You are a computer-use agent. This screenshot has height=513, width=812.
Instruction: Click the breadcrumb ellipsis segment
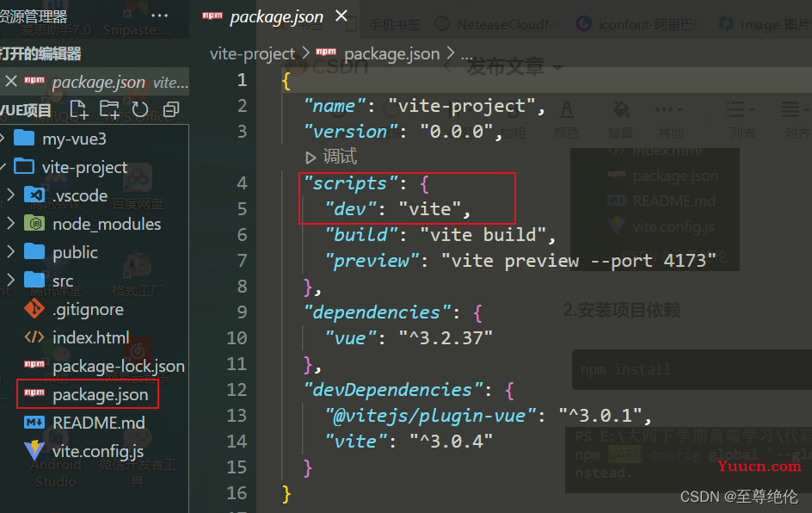click(x=466, y=55)
